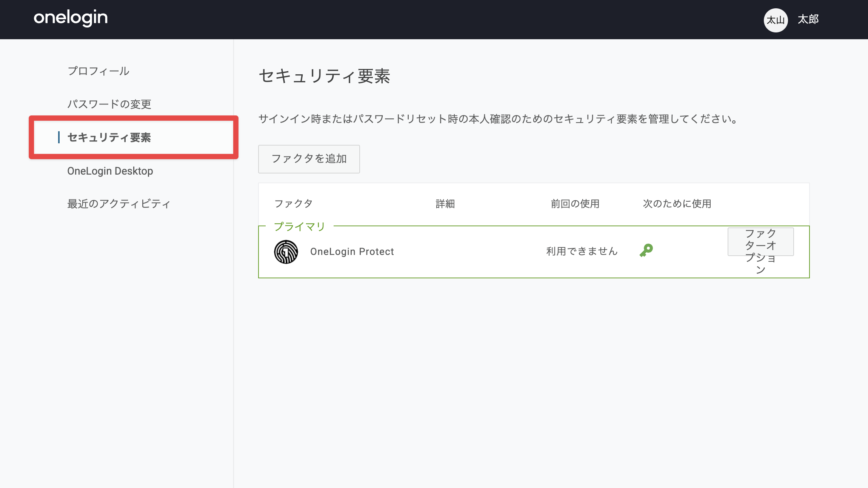Viewport: 868px width, 488px height.
Task: Click the ファクタを追加 button
Action: click(309, 159)
